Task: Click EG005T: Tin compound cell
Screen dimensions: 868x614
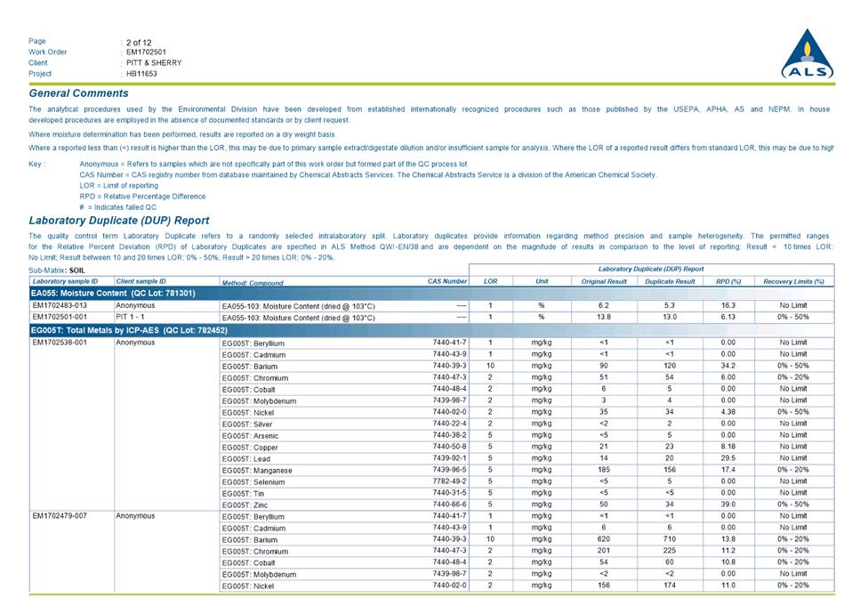Action: (x=243, y=494)
